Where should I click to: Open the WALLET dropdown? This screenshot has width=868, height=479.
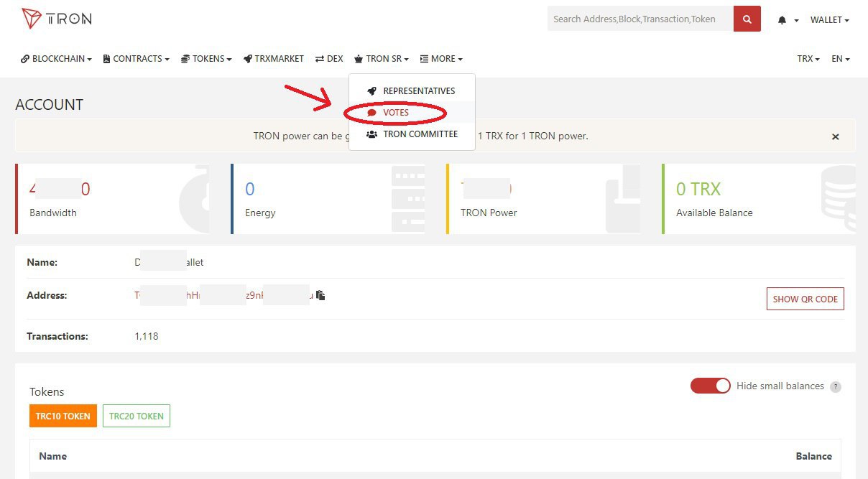pos(830,20)
